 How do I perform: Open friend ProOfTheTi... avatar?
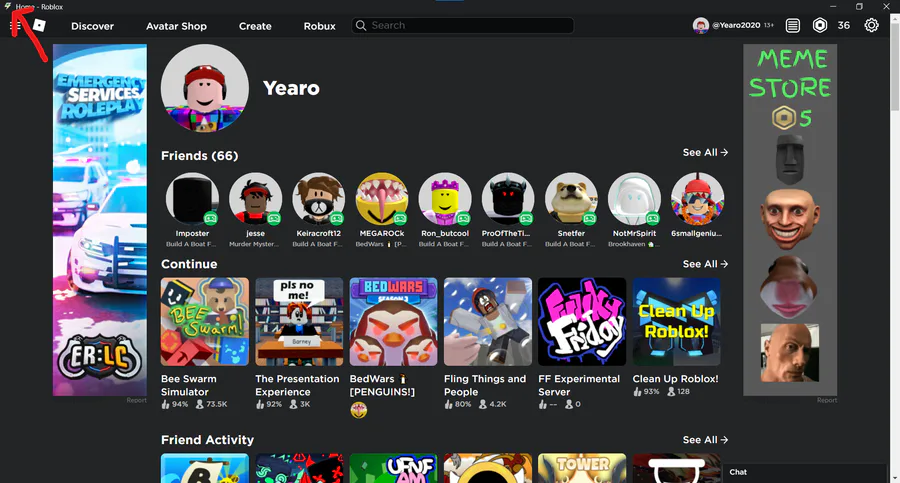tap(508, 199)
